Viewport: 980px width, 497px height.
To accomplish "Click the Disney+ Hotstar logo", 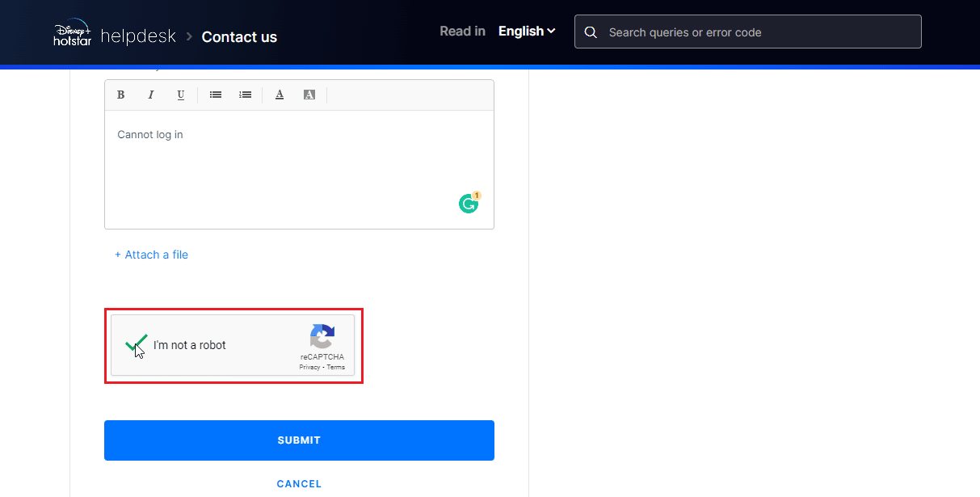I will coord(72,32).
